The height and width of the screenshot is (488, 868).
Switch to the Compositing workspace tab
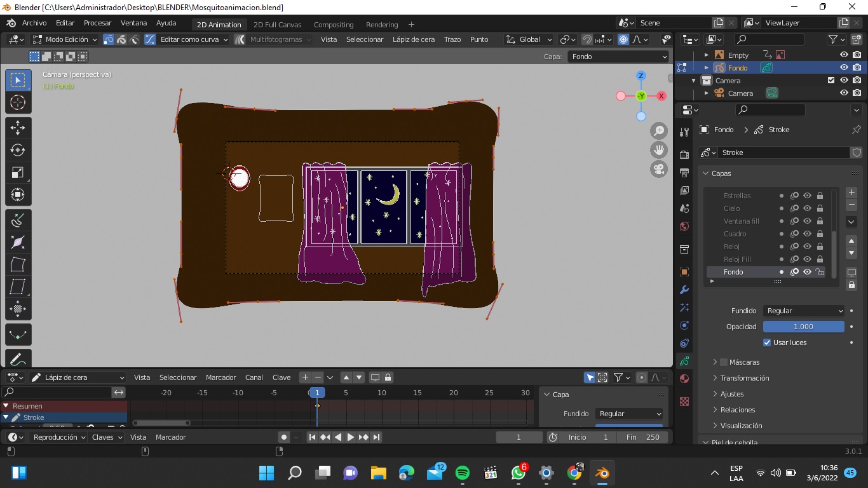click(x=334, y=25)
